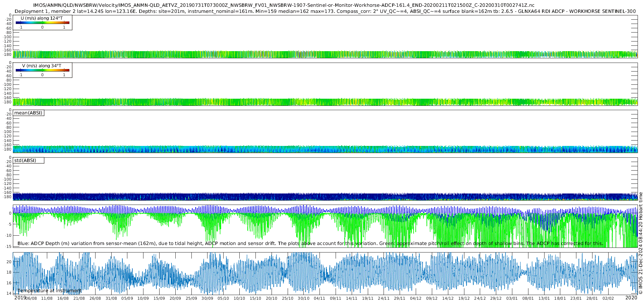Click the 24/11 date tick label
This screenshot has width=644, height=304.
click(384, 298)
